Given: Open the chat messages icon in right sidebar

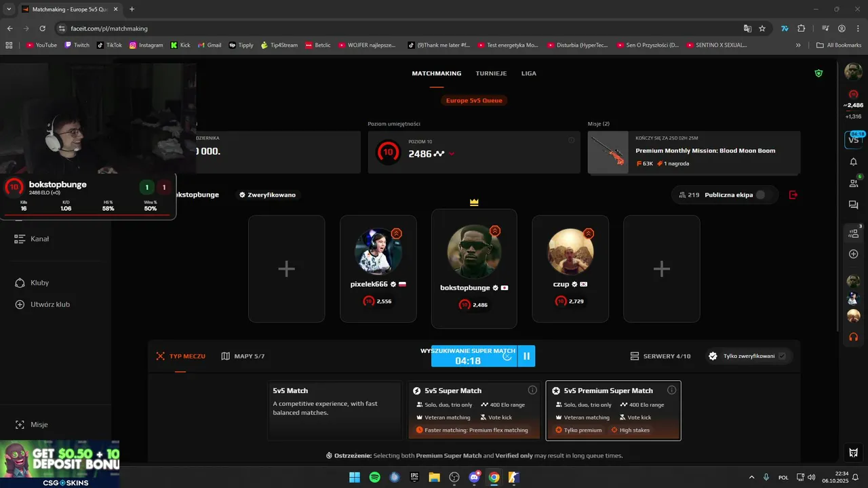Looking at the screenshot, I should point(853,205).
